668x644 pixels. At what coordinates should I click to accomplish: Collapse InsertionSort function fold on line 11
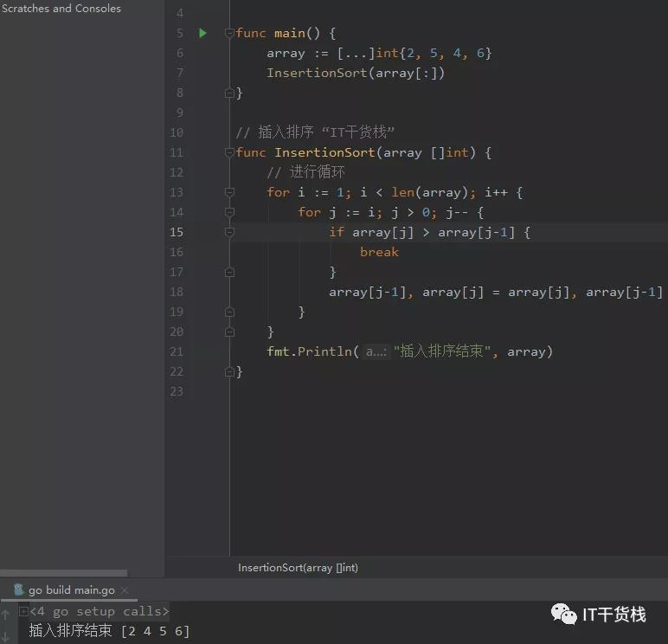(x=229, y=152)
